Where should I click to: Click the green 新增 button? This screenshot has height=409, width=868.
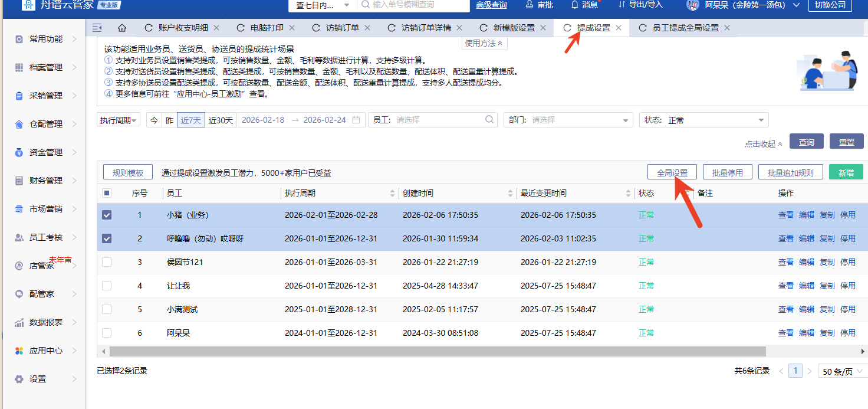pos(846,173)
